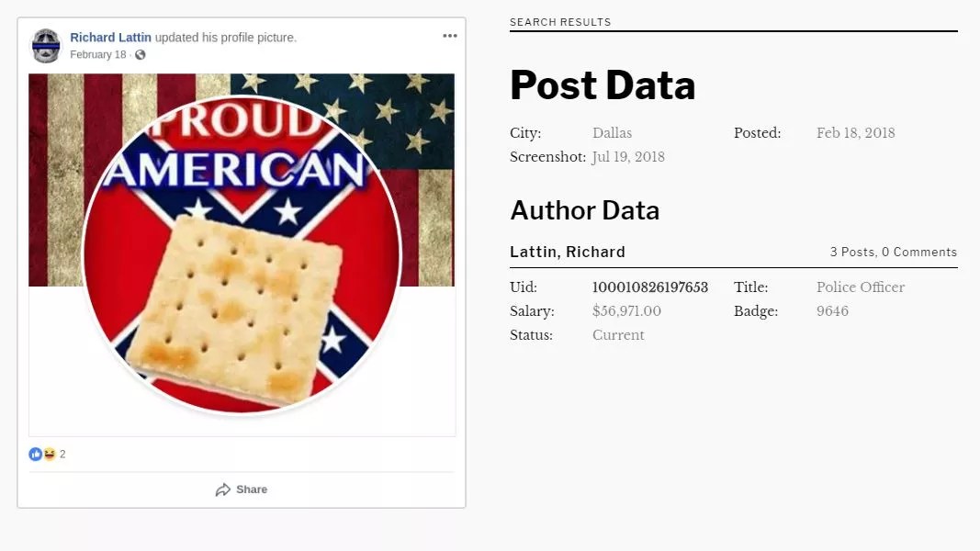The width and height of the screenshot is (980, 551).
Task: Click the Police Officer title value
Action: tap(861, 287)
